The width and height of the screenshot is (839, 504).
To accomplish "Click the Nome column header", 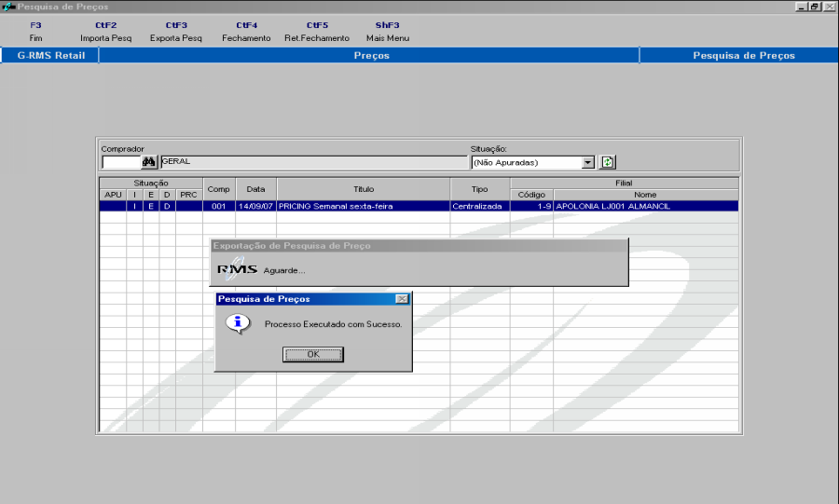I will [645, 195].
